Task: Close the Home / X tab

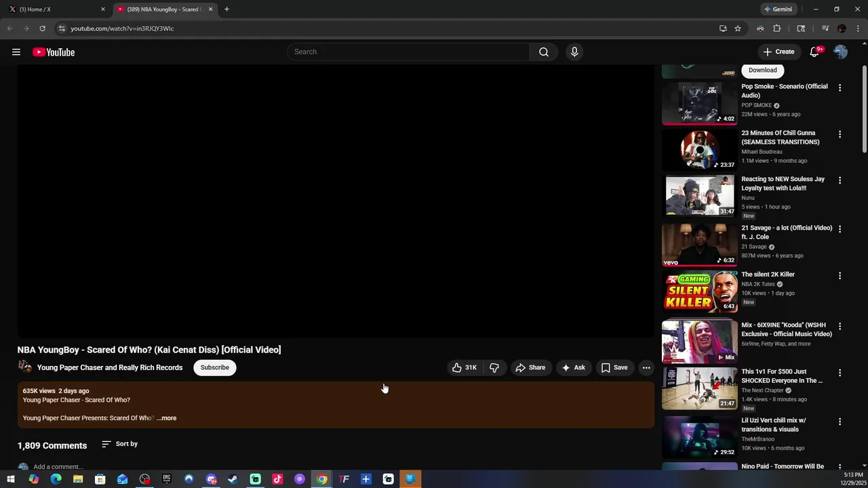Action: pyautogui.click(x=103, y=9)
